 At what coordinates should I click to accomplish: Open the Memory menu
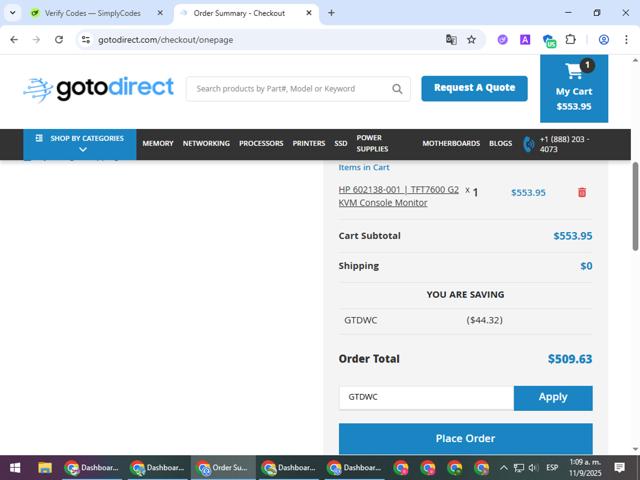click(x=158, y=143)
